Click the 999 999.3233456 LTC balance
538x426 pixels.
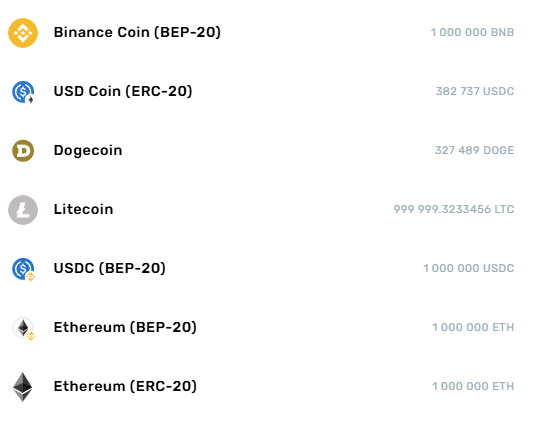(454, 209)
